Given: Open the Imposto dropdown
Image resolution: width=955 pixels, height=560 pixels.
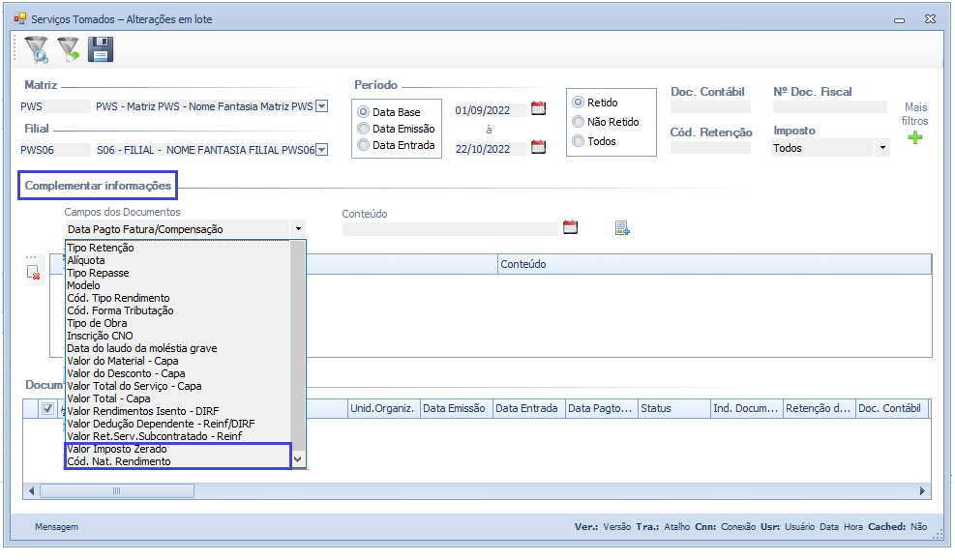Looking at the screenshot, I should click(880, 149).
